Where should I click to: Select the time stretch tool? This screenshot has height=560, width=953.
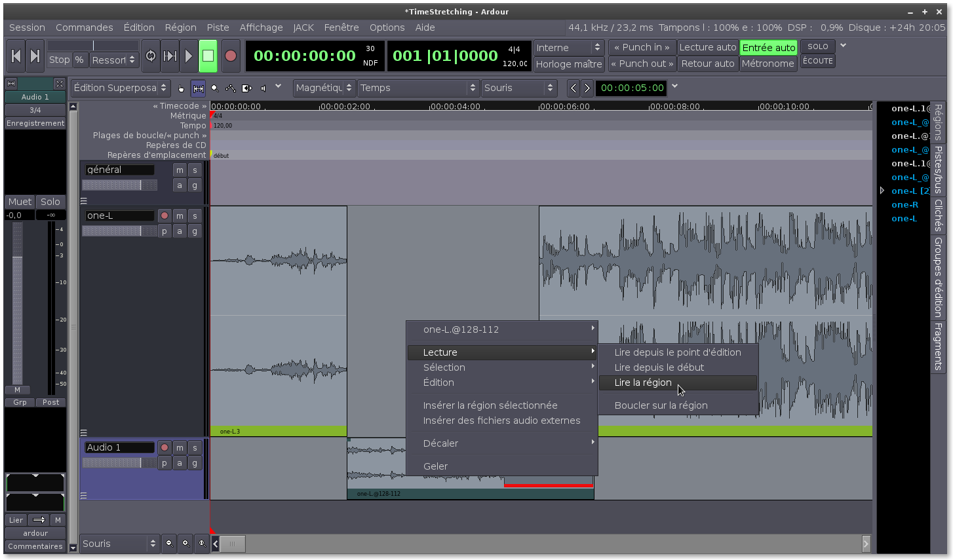247,88
